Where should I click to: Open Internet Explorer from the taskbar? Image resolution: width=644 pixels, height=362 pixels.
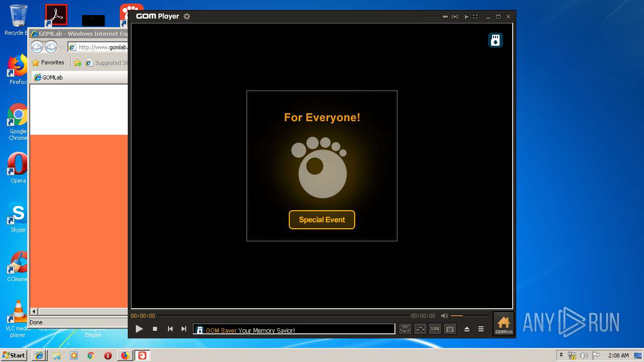(x=39, y=355)
